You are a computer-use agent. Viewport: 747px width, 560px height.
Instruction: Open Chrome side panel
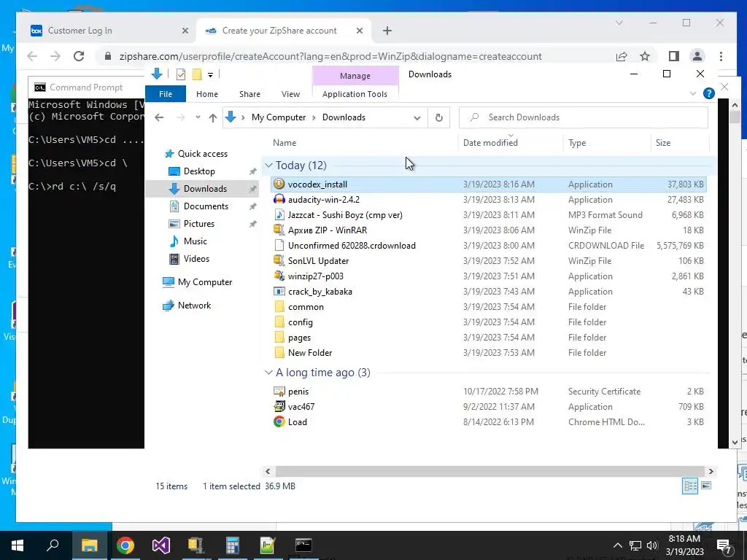click(673, 56)
